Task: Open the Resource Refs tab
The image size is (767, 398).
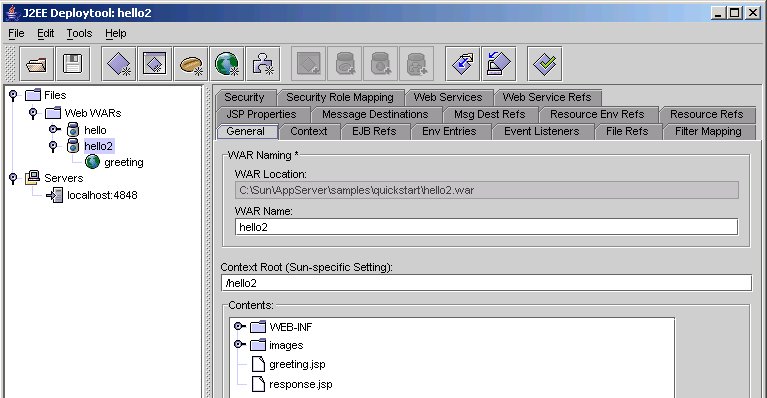Action: (707, 114)
